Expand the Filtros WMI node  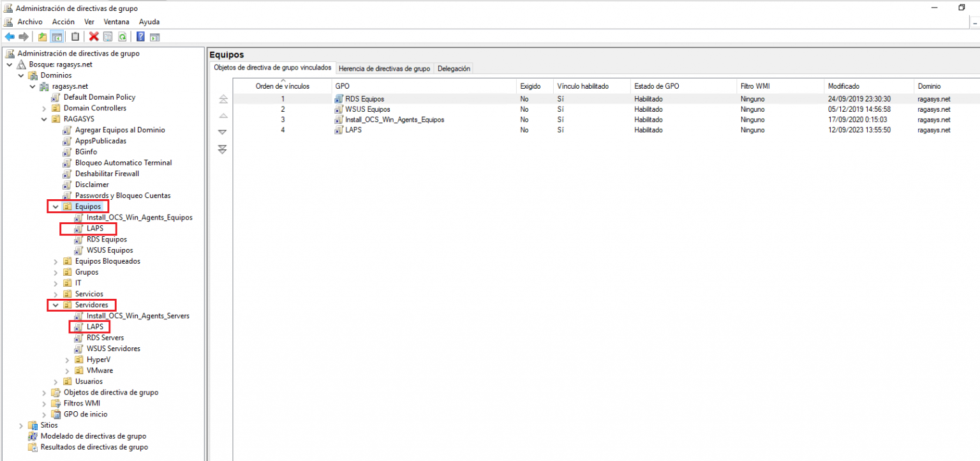pos(43,403)
